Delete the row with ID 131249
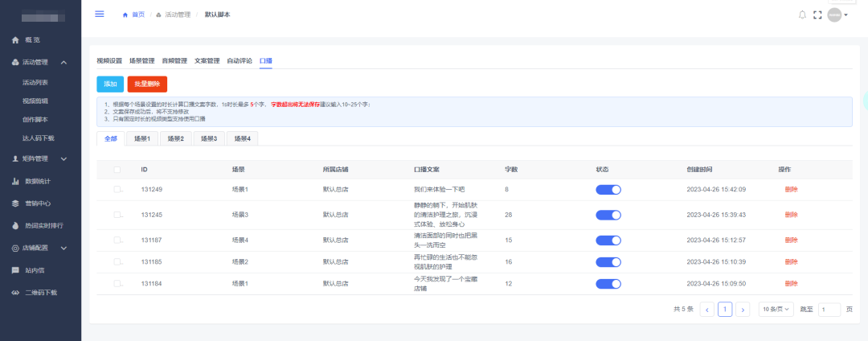868x341 pixels. coord(791,189)
